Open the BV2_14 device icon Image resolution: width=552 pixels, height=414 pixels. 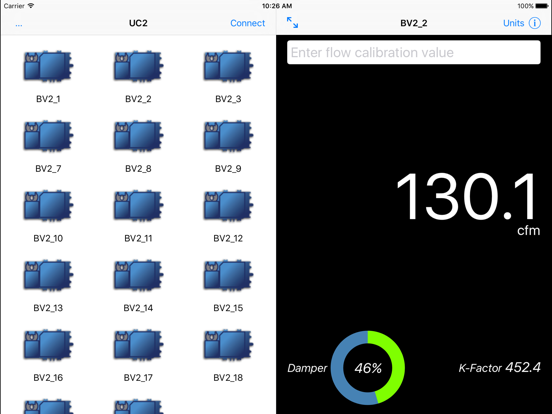(138, 275)
